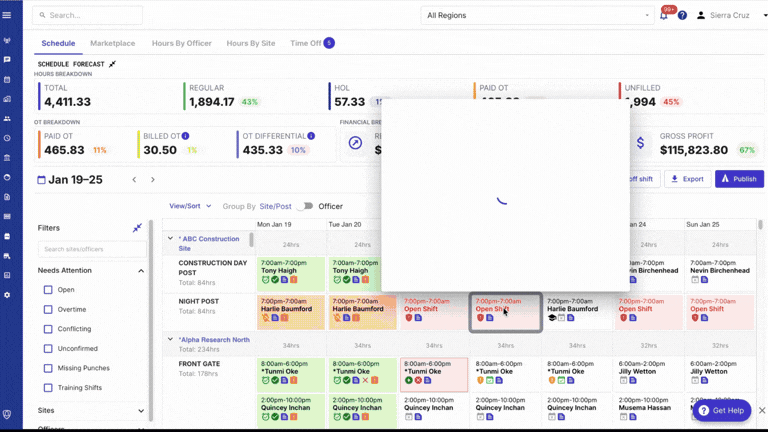Viewport: 768px width, 432px height.
Task: Open the settings gear in the left sidebar
Action: 7,295
